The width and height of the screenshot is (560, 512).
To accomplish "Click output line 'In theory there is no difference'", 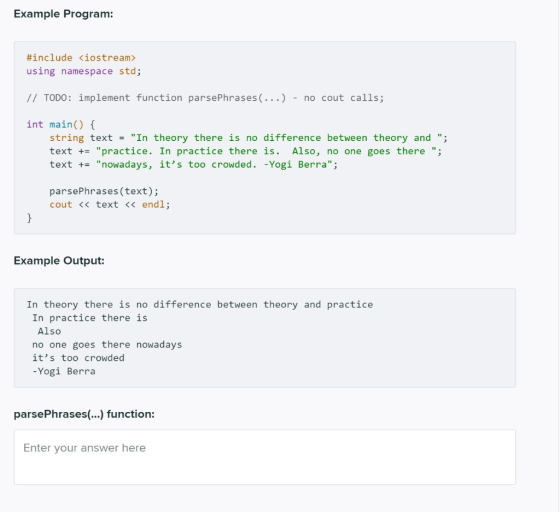I will (200, 305).
